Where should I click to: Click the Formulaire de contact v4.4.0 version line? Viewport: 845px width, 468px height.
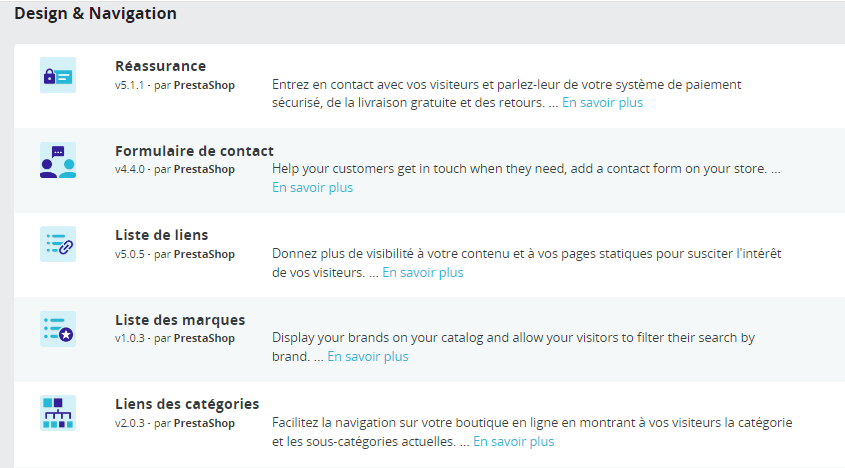[x=175, y=169]
